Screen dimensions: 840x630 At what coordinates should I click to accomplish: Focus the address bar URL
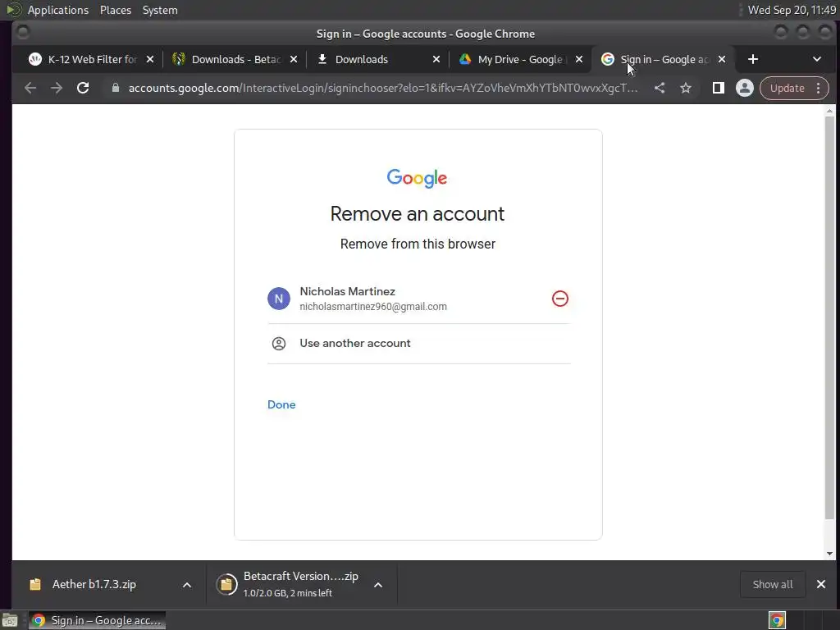[x=382, y=89]
